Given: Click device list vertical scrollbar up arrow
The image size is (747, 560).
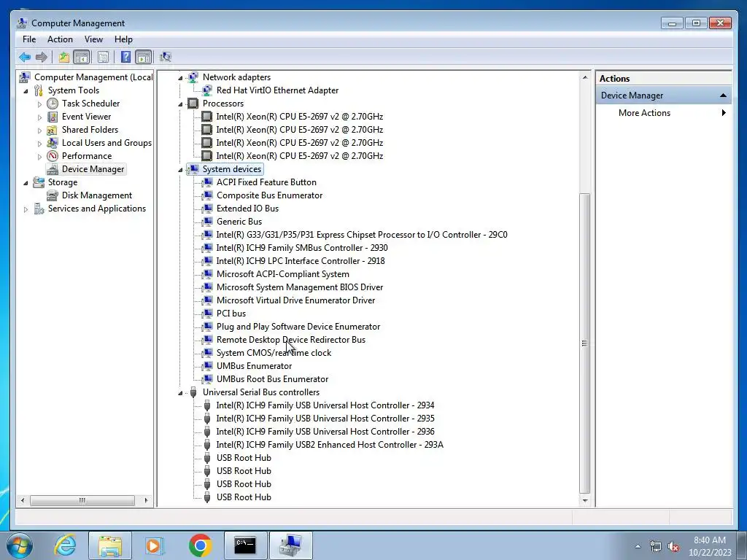Looking at the screenshot, I should [x=584, y=77].
